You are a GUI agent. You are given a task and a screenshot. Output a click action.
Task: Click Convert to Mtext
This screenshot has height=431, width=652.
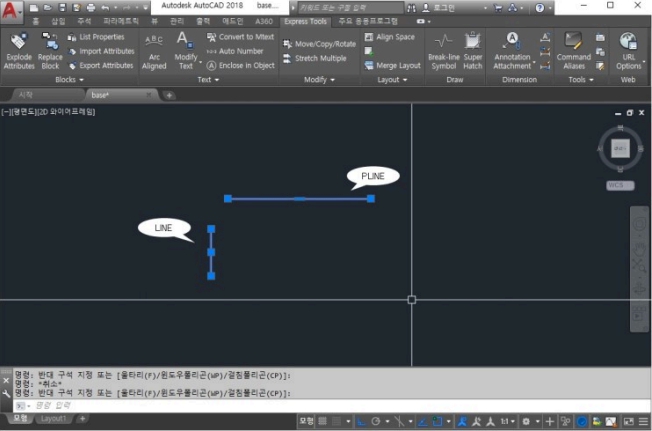[x=241, y=37]
